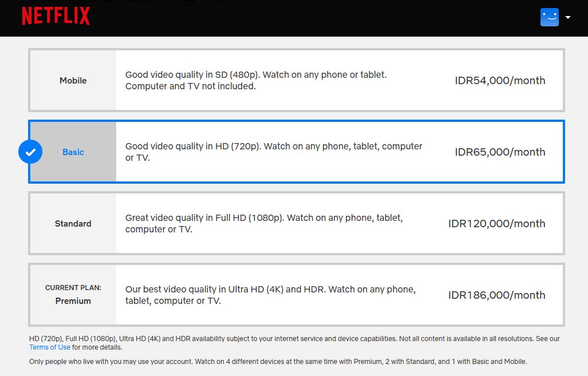Click the IDR54,000/month price

click(x=500, y=81)
